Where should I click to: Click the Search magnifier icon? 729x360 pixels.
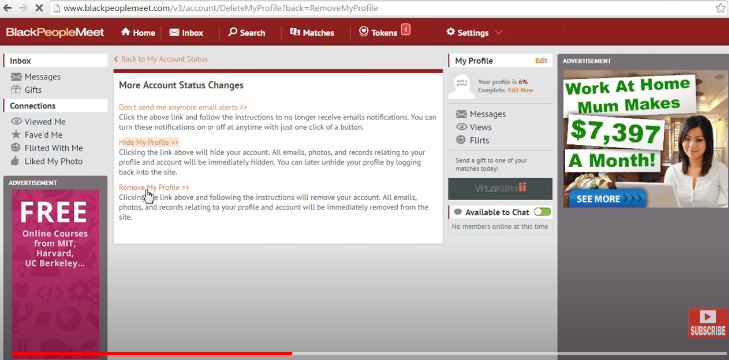232,32
